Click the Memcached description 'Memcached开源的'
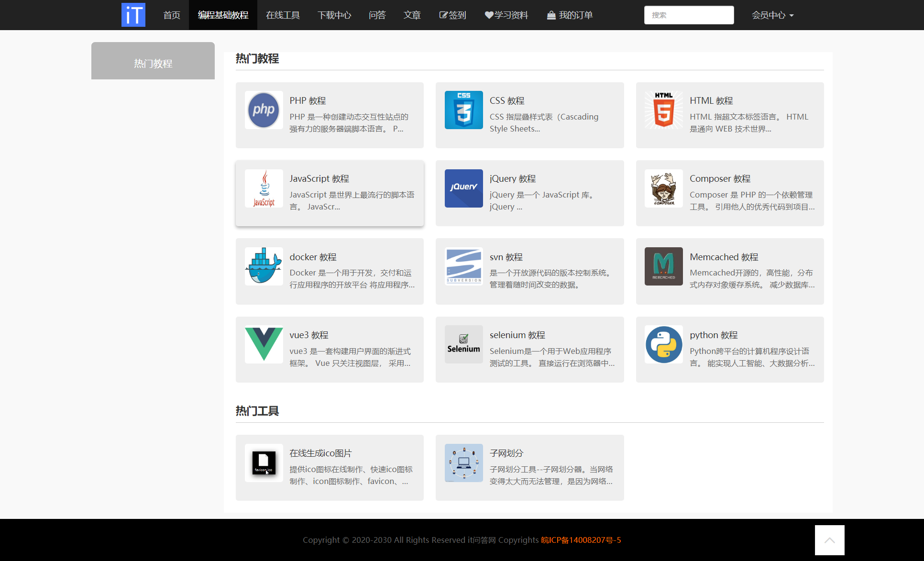The height and width of the screenshot is (561, 924). 752,279
